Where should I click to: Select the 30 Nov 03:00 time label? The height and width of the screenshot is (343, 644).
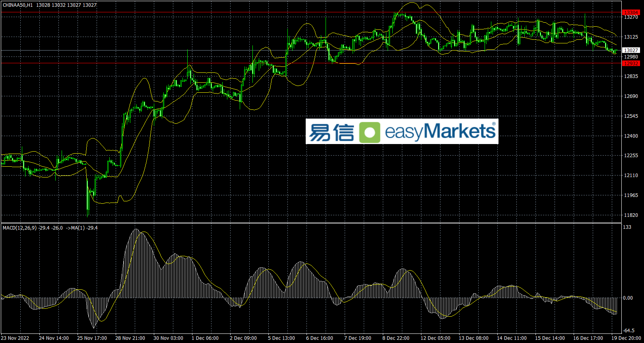click(x=168, y=338)
